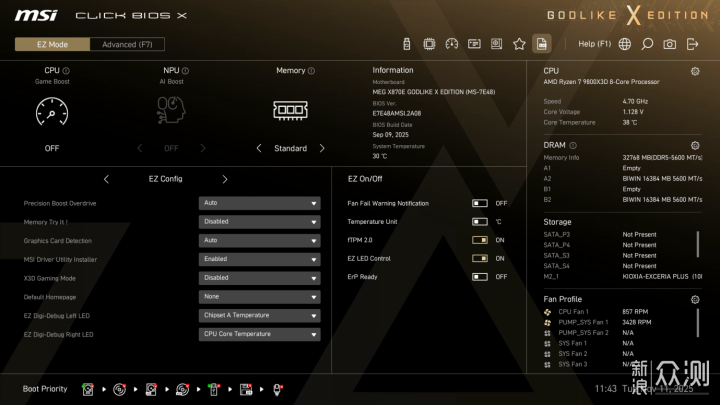
Task: Click the Boot Priority label
Action: tap(45, 389)
